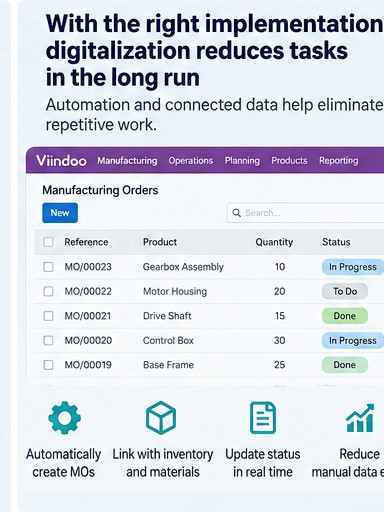Sort by the Status column header
Viewport: 384px width, 512px height.
336,242
